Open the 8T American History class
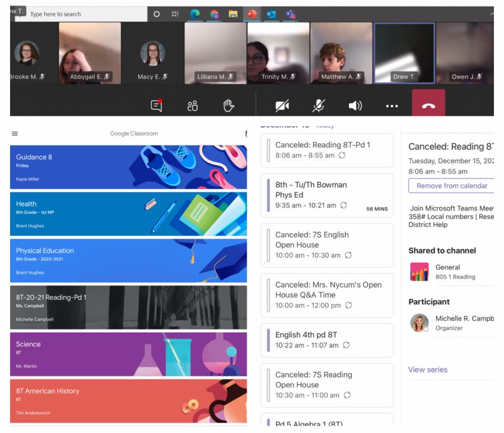This screenshot has width=504, height=433. coord(129,401)
